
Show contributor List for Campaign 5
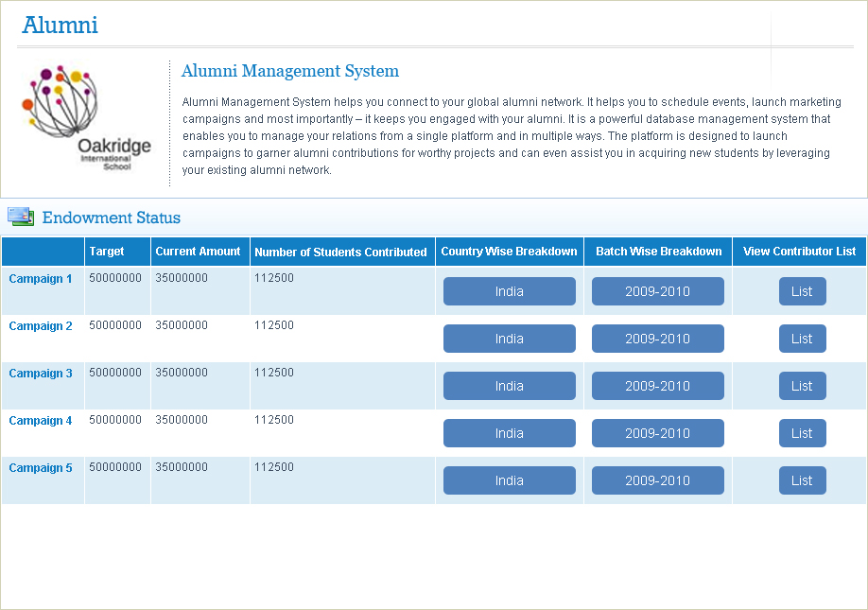(802, 480)
